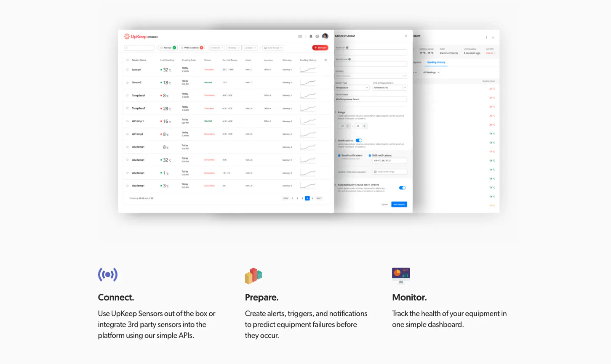Toggle the Normal filter checkbox
Image resolution: width=611 pixels, height=364 pixels.
pyautogui.click(x=161, y=48)
